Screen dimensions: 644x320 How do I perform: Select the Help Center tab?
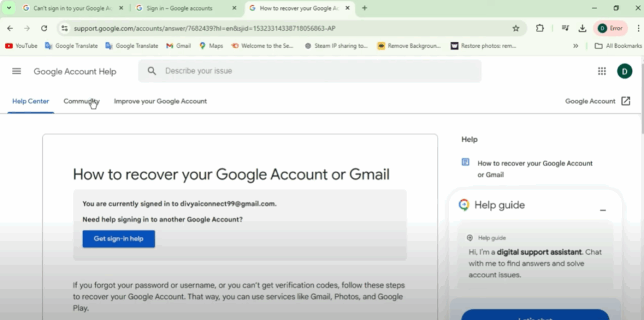[31, 101]
